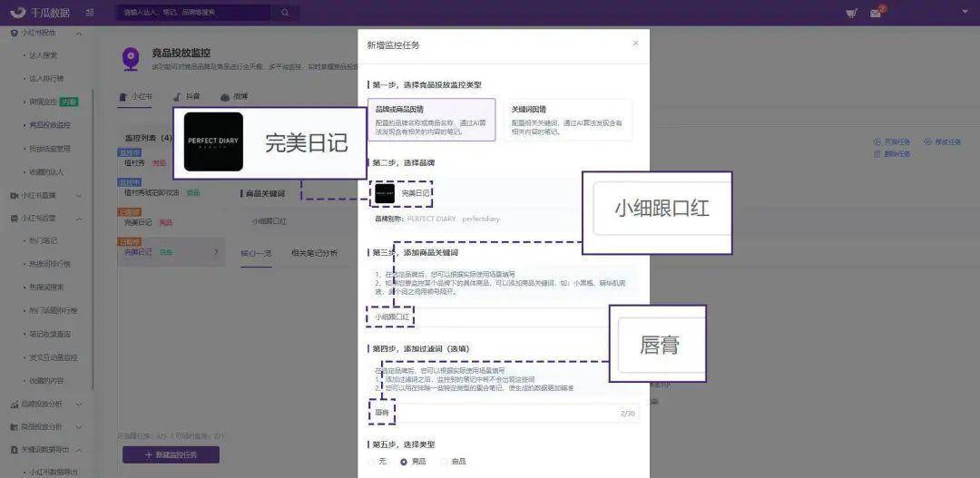Select the 无 type radio option
980x478 pixels.
coord(377,462)
